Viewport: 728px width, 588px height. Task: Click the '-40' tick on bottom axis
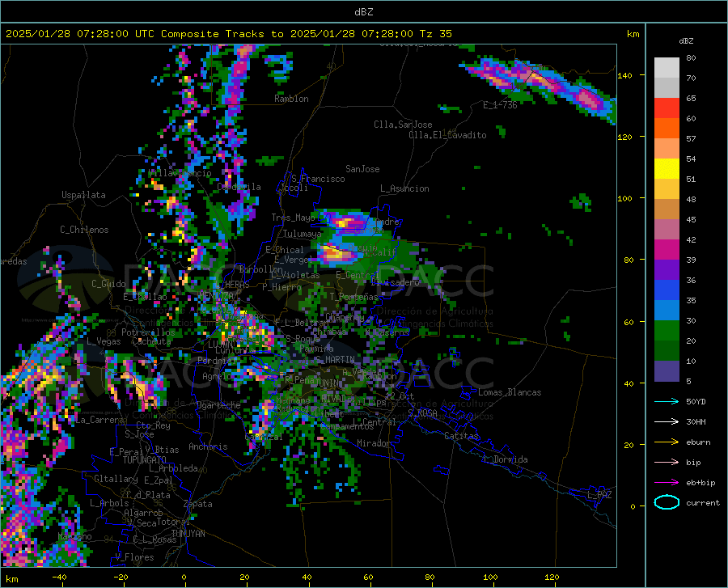tap(59, 577)
